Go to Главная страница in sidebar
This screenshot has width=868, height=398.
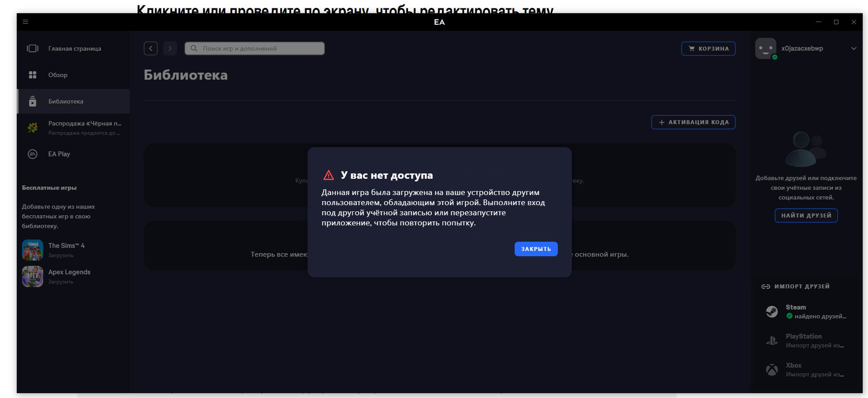(74, 48)
